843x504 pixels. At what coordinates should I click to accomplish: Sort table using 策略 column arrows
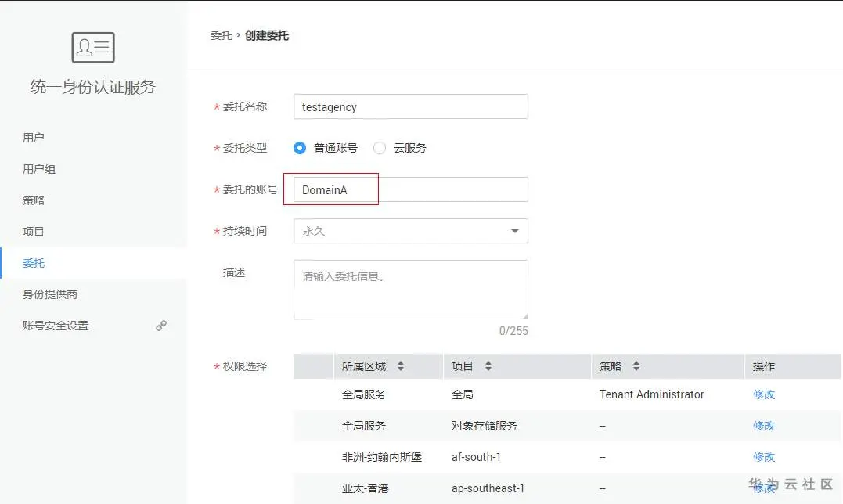tap(636, 365)
